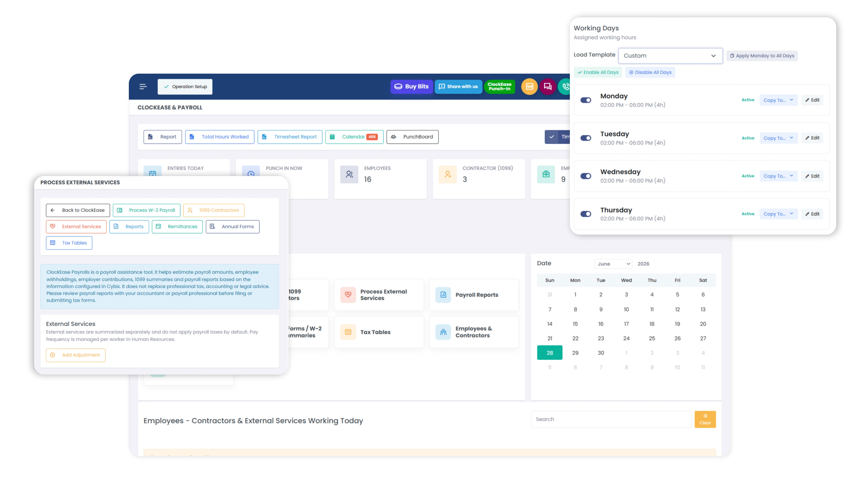The image size is (868, 488).
Task: Select date 30 in June calendar
Action: [601, 353]
